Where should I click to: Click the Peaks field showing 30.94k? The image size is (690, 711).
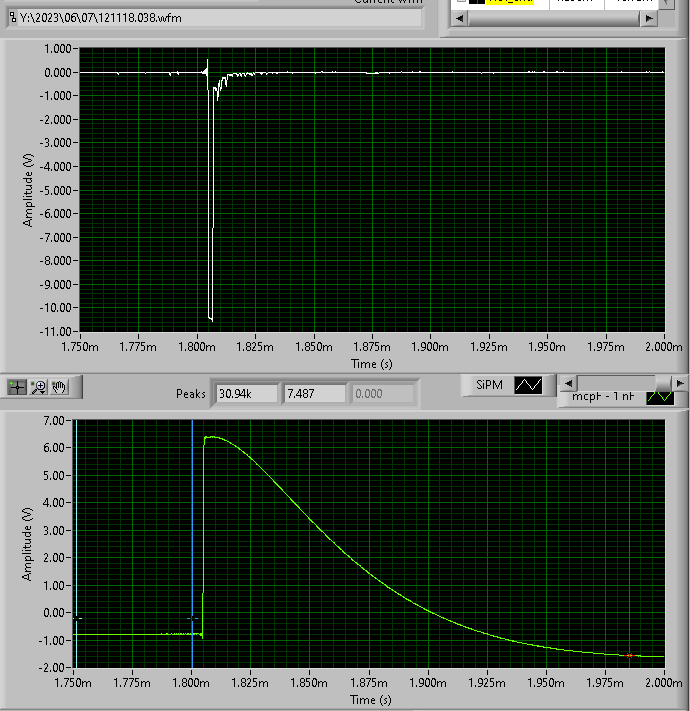(247, 394)
